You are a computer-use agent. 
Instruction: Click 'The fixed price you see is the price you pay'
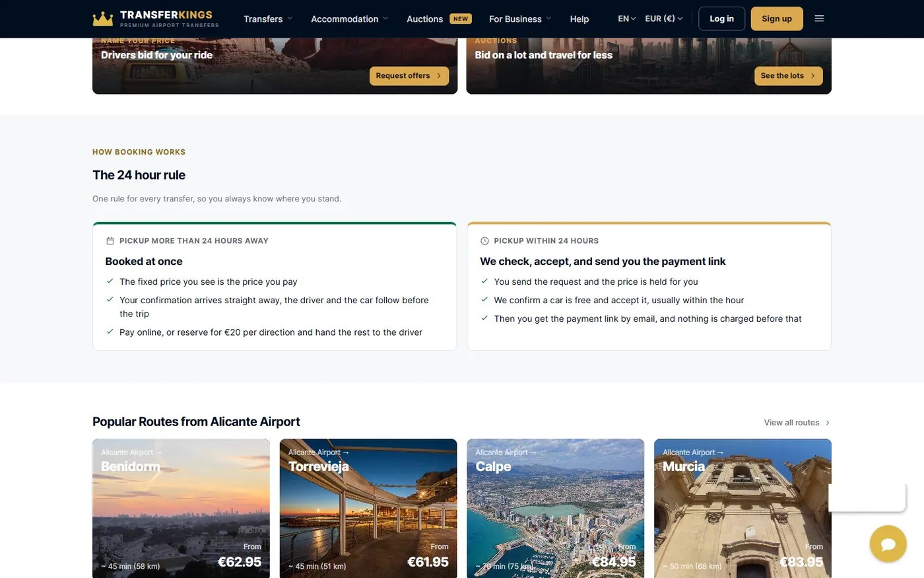click(209, 282)
